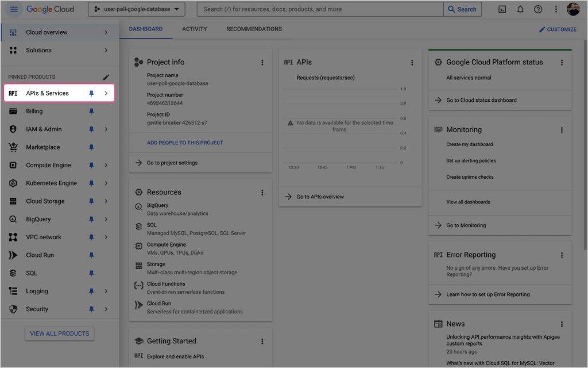Open Error Reporting card three-dot menu
Screen dimensions: 588x368
click(x=562, y=255)
